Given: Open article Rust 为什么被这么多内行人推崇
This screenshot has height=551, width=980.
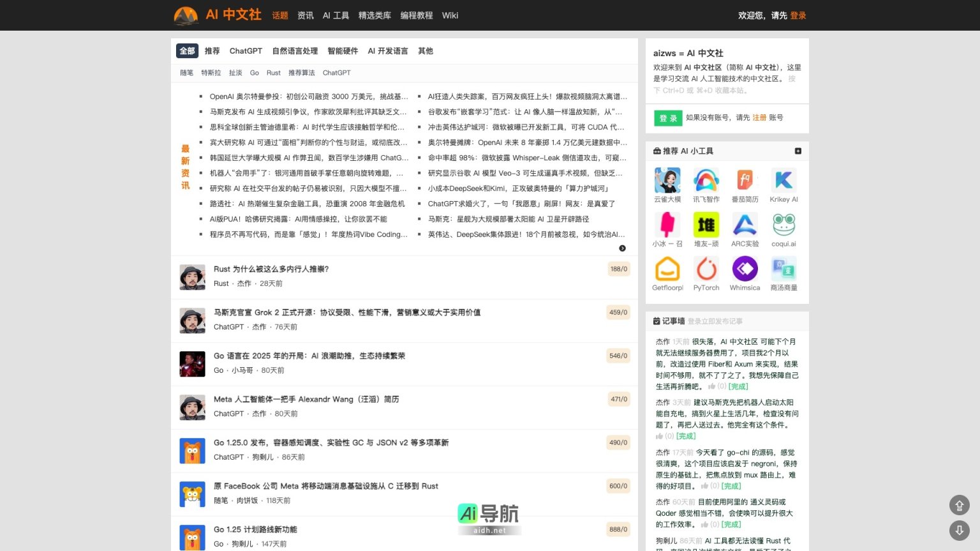Looking at the screenshot, I should coord(271,269).
